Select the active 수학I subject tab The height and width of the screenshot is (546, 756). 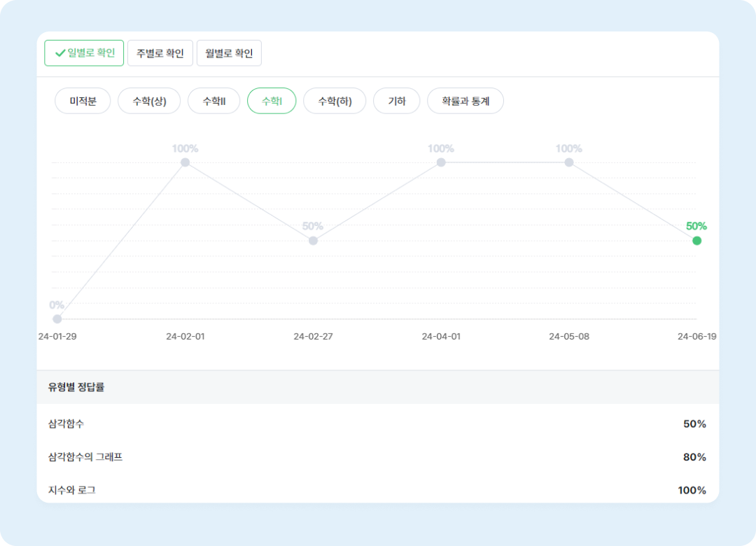(272, 101)
